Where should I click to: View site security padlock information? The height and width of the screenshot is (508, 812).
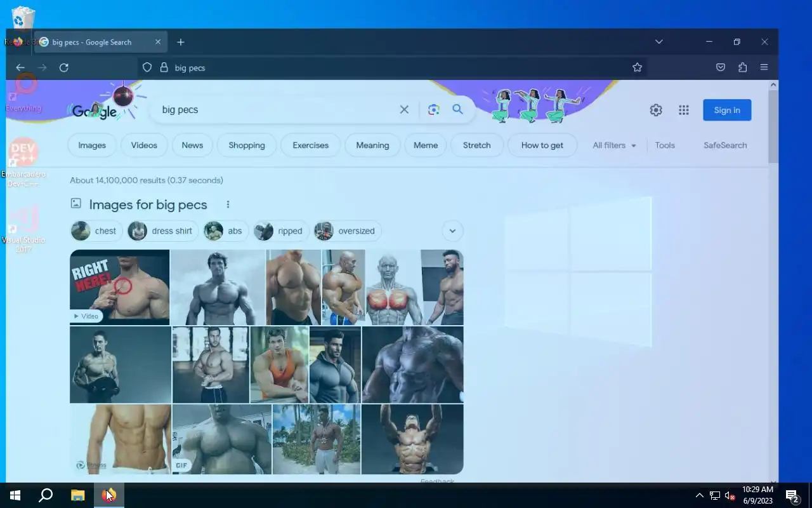coord(164,67)
